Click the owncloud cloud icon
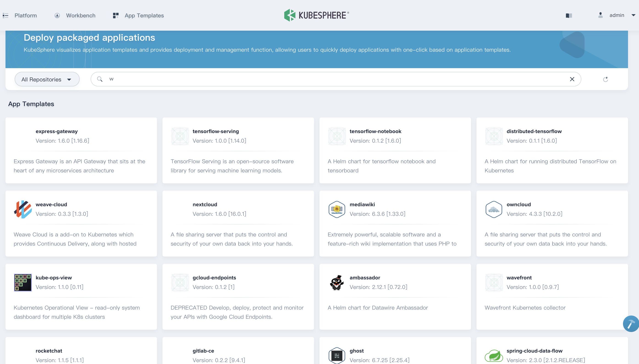The height and width of the screenshot is (364, 639). click(x=494, y=209)
